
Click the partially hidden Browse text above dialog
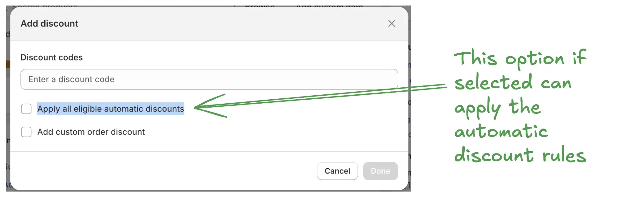click(x=260, y=6)
